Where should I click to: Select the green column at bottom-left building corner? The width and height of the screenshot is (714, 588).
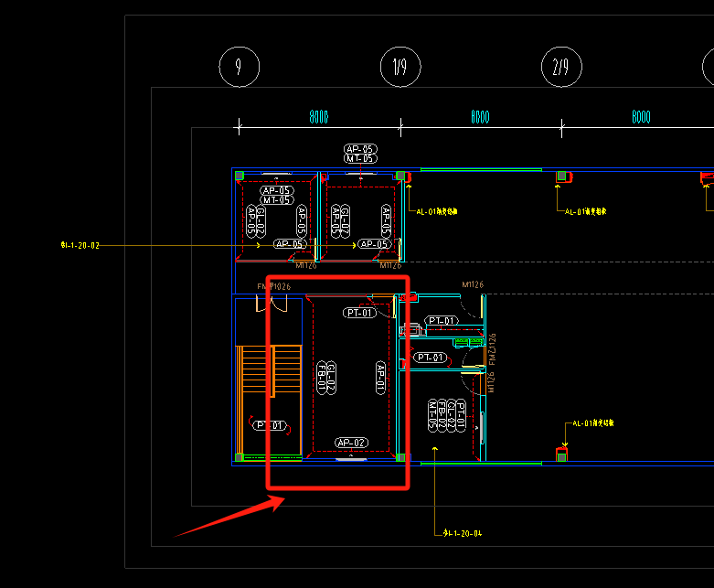pyautogui.click(x=239, y=457)
